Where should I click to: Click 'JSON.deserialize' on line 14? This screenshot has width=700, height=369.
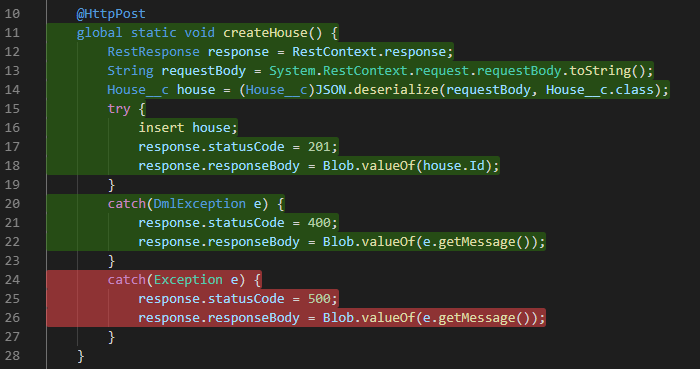coord(376,90)
